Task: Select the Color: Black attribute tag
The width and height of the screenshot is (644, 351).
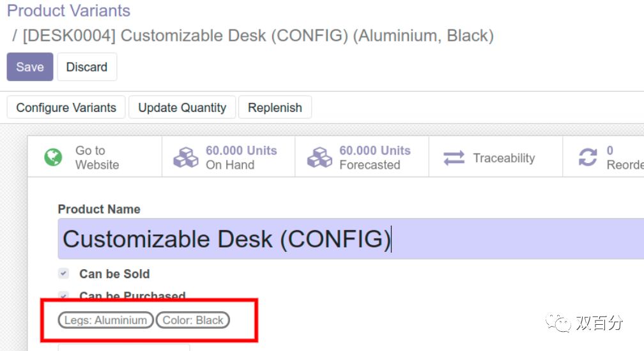Action: pyautogui.click(x=193, y=320)
